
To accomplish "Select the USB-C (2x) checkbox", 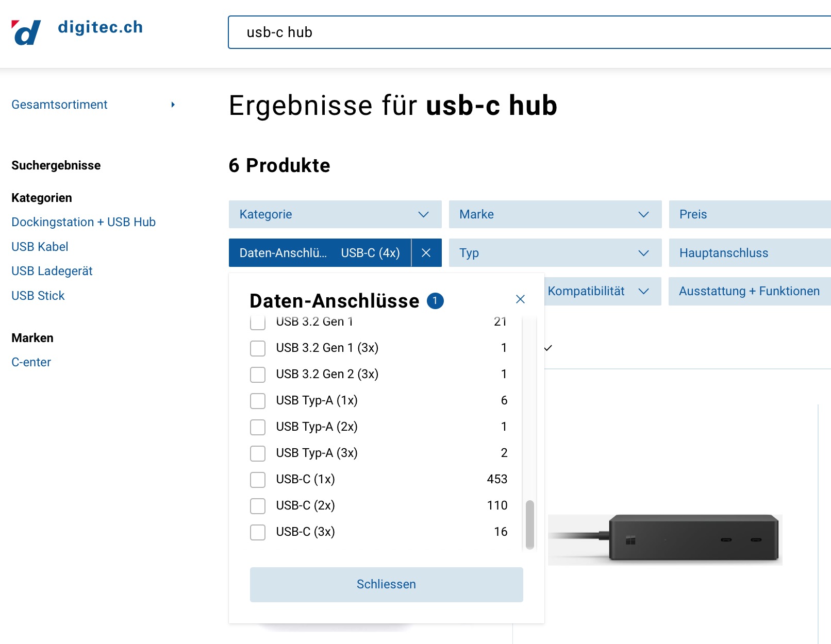I will 258,506.
